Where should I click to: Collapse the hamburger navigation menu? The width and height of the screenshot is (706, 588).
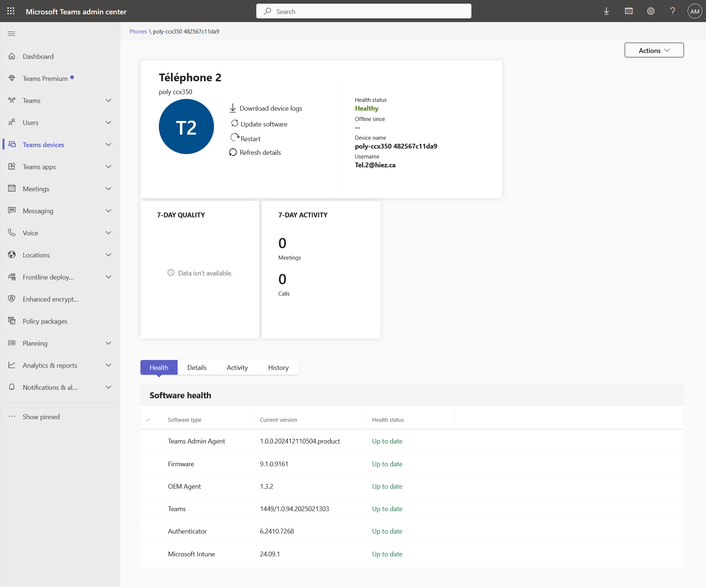tap(11, 34)
